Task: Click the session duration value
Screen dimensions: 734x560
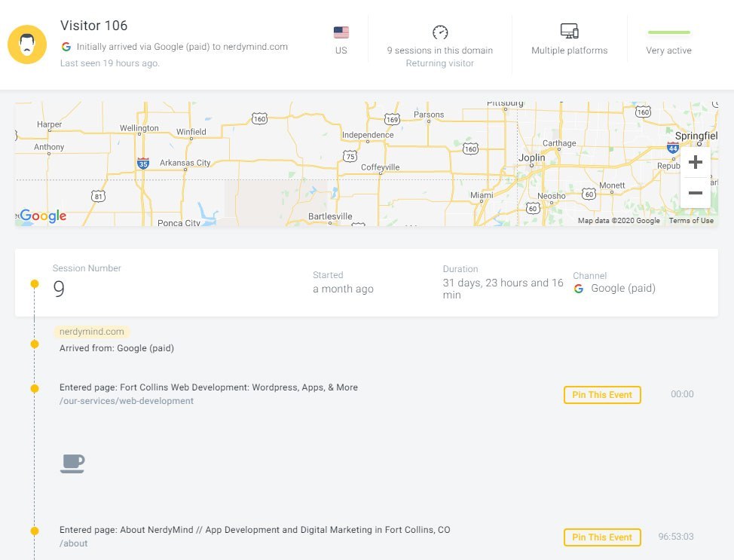Action: point(503,289)
